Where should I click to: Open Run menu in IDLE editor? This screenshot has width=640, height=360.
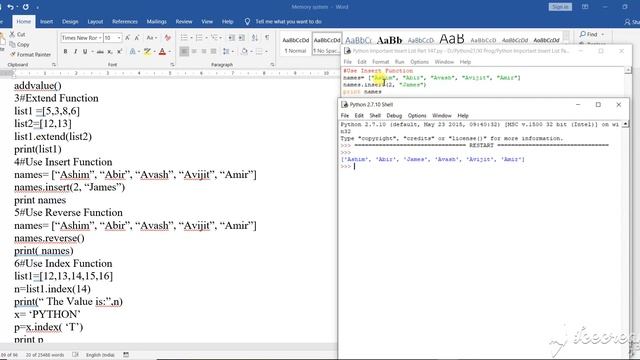(x=399, y=62)
